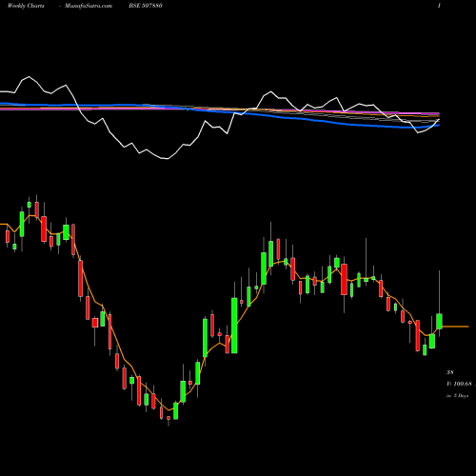476x476 pixels.
Task: Click the 'MunafaSutra.com' text
Action: 89,6
